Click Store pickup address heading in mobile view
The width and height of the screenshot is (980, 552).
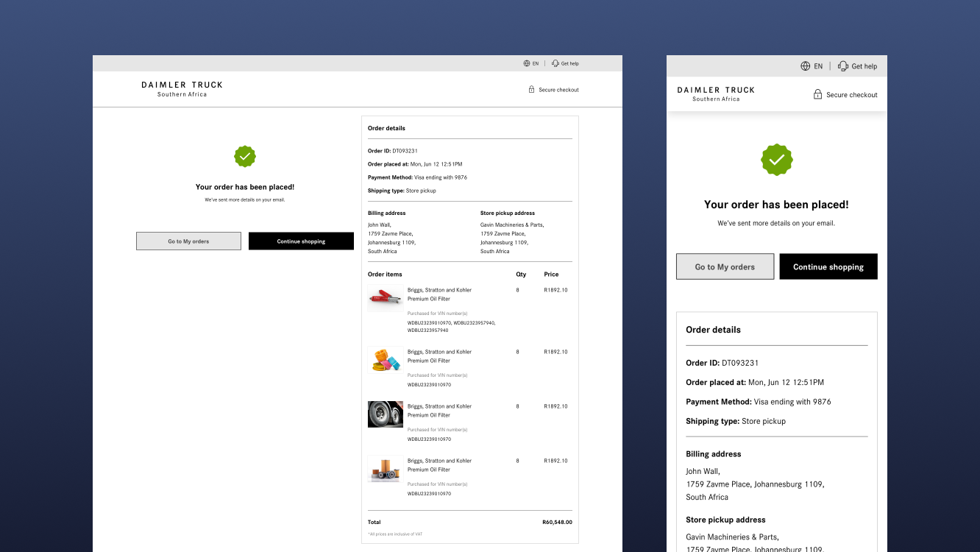click(726, 520)
